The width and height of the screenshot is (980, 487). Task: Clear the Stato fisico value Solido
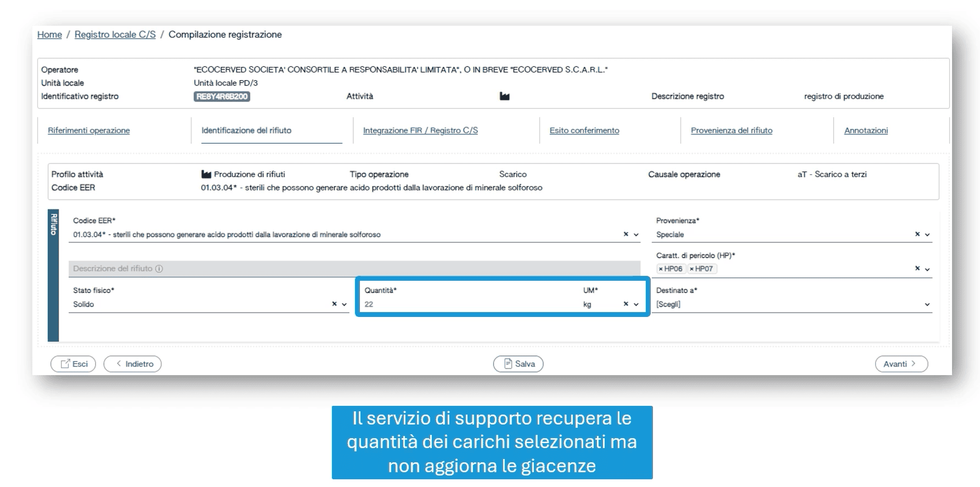pos(334,304)
